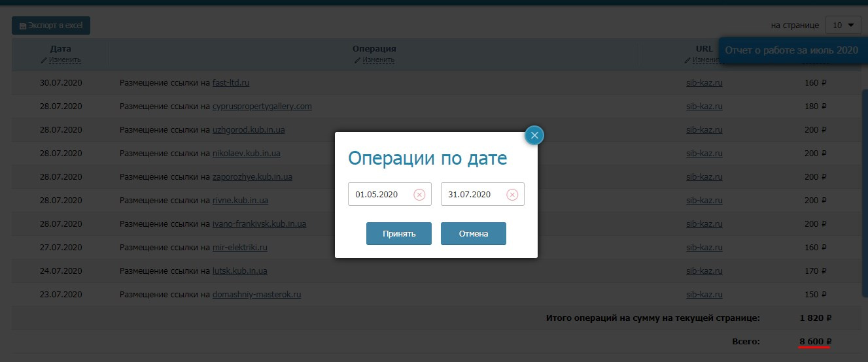
Task: Open the domashniy-masterok.ru link
Action: coord(257,295)
